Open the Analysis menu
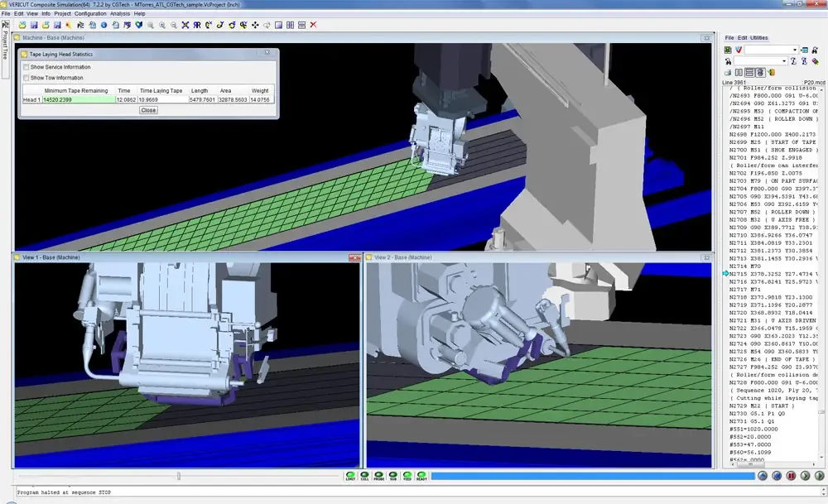Viewport: 828px width, 504px height. tap(120, 14)
